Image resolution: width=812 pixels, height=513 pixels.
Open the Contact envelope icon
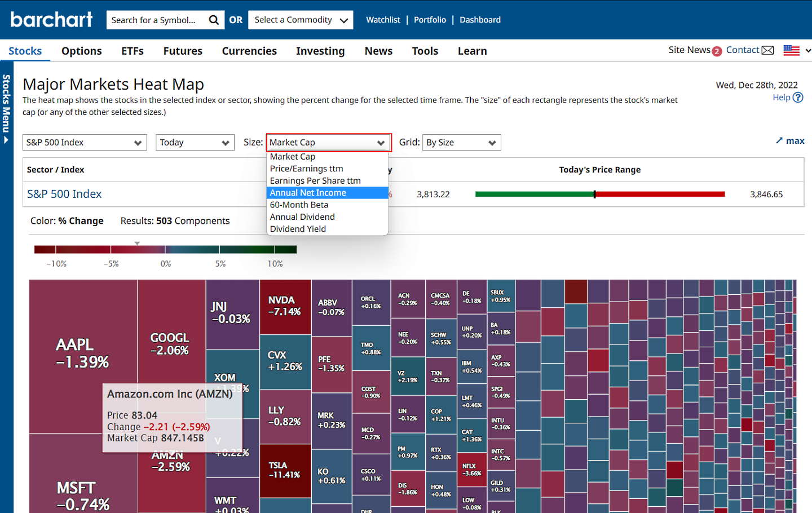[768, 50]
